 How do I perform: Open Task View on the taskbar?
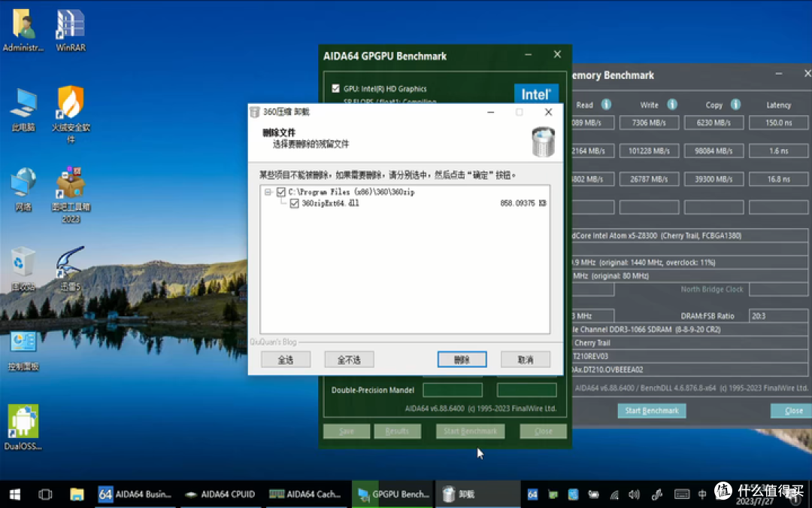tap(45, 494)
